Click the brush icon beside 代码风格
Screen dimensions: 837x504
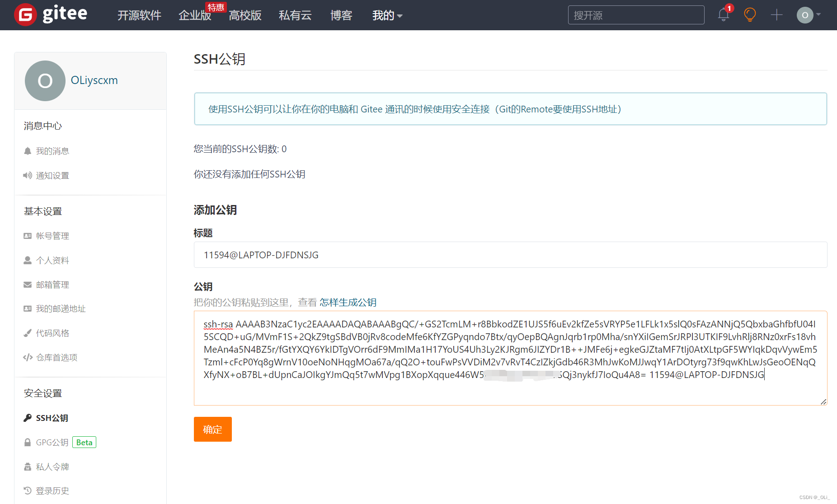28,333
